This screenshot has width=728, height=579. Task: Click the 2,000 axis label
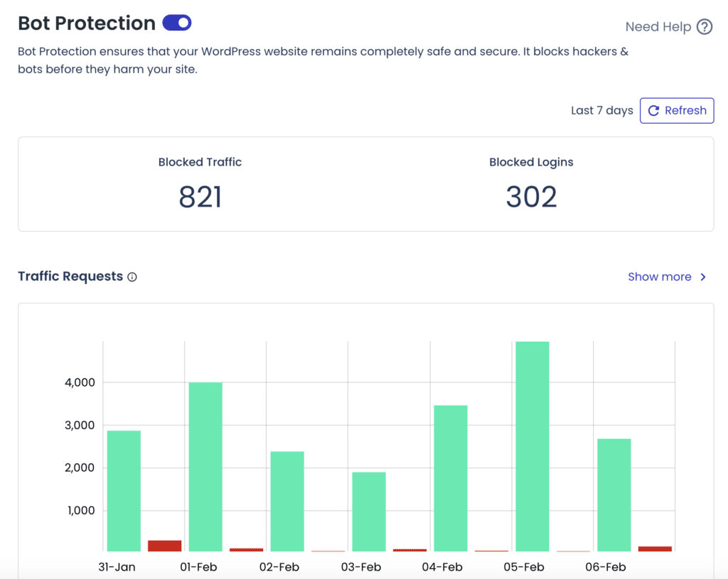[80, 467]
